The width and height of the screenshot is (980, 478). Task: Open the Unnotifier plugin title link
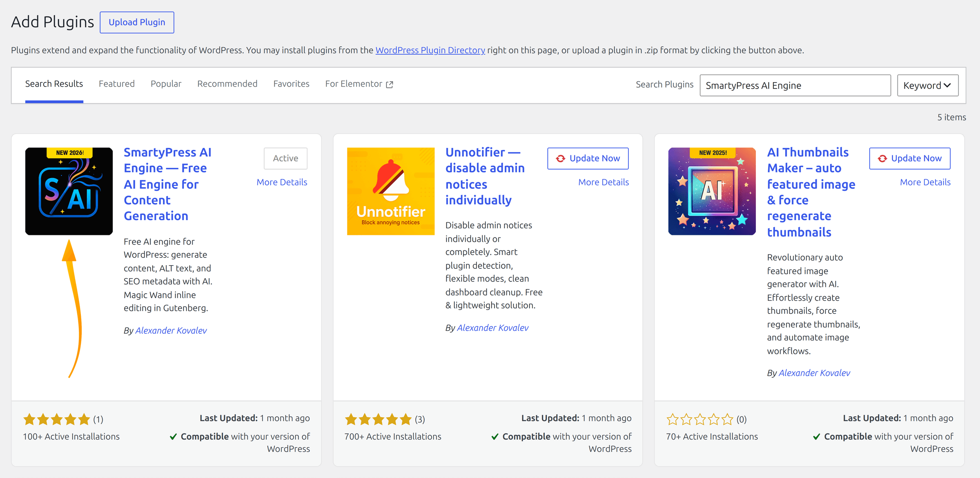485,176
